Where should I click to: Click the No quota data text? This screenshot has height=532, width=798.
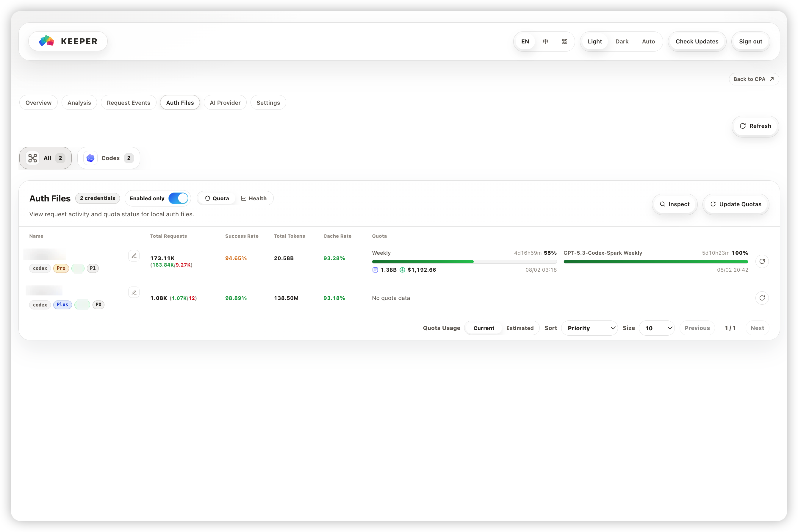pyautogui.click(x=391, y=298)
